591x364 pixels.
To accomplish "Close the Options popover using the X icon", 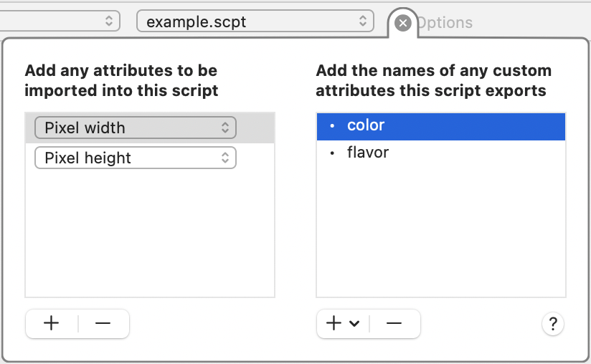I will click(x=403, y=24).
